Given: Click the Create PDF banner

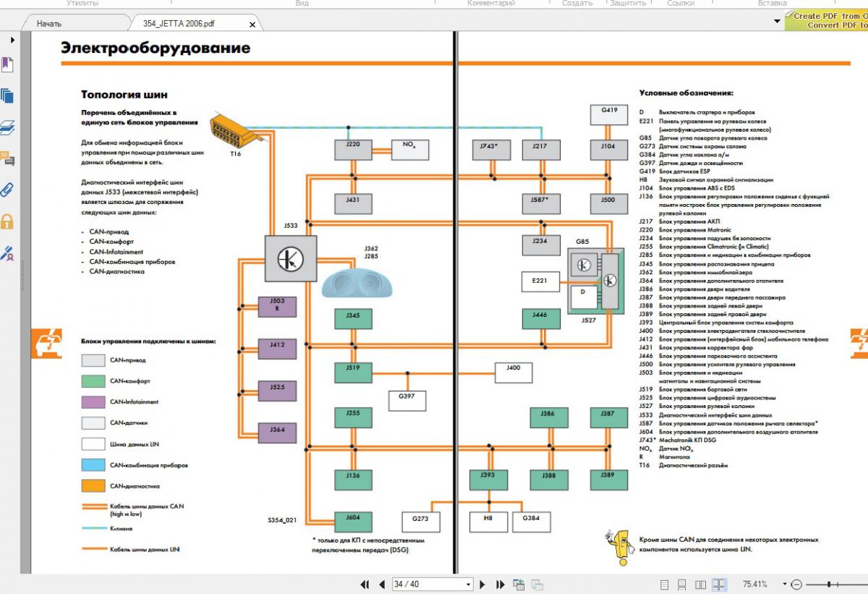Looking at the screenshot, I should (x=826, y=21).
